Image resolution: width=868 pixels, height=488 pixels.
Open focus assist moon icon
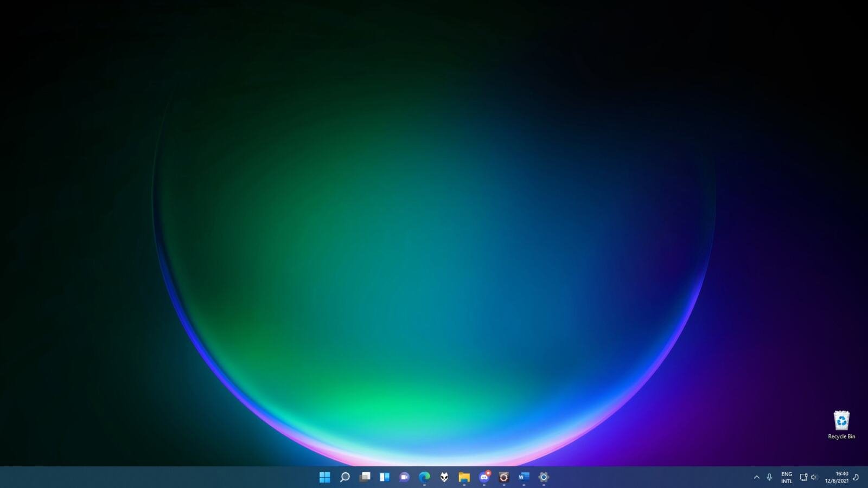tap(856, 477)
